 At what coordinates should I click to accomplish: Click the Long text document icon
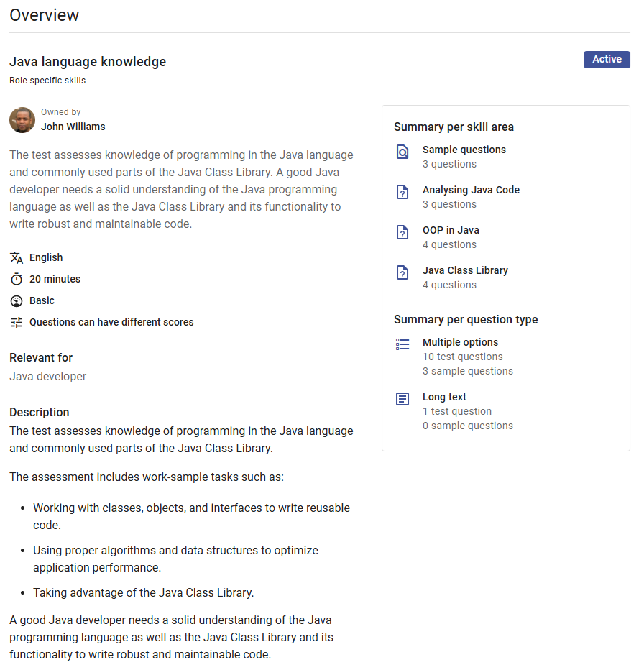click(x=402, y=399)
